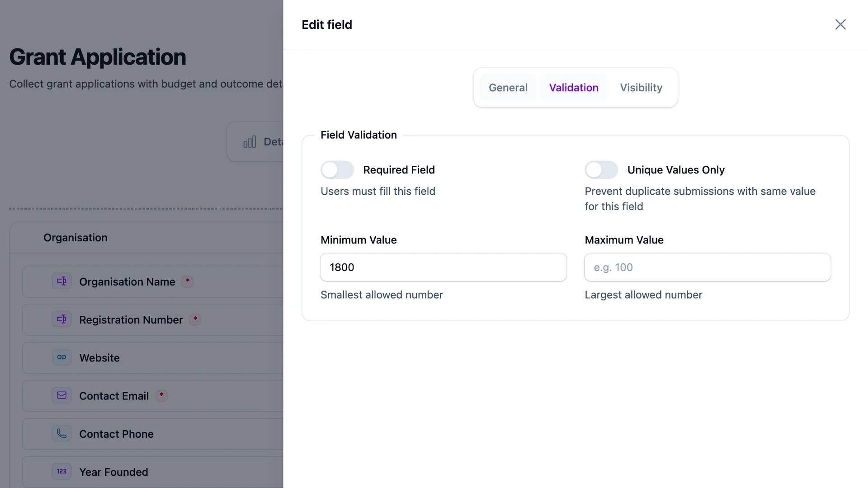Click the Website link icon
The width and height of the screenshot is (868, 488).
61,357
